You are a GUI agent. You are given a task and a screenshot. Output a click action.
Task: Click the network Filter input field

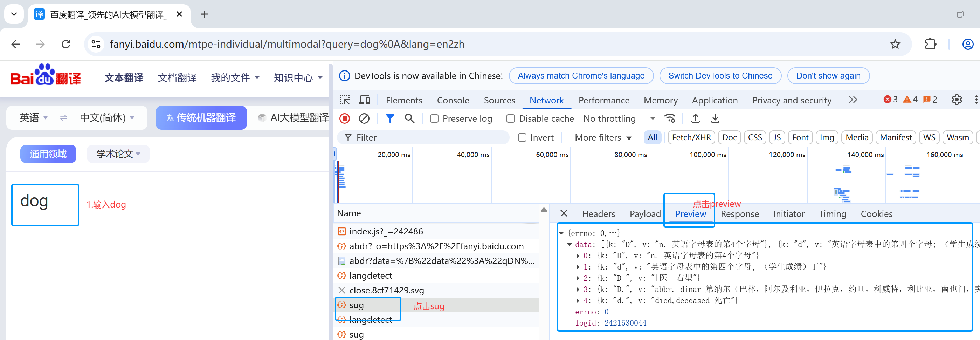click(x=423, y=137)
